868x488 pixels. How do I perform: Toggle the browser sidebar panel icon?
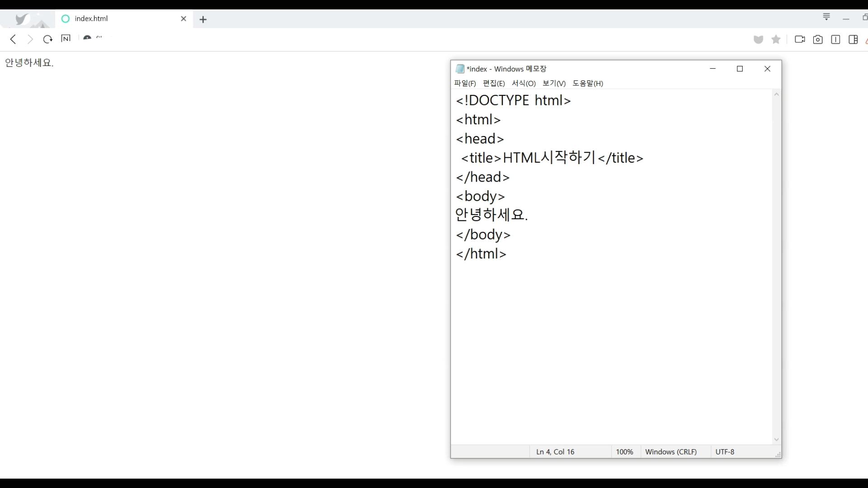(x=853, y=40)
